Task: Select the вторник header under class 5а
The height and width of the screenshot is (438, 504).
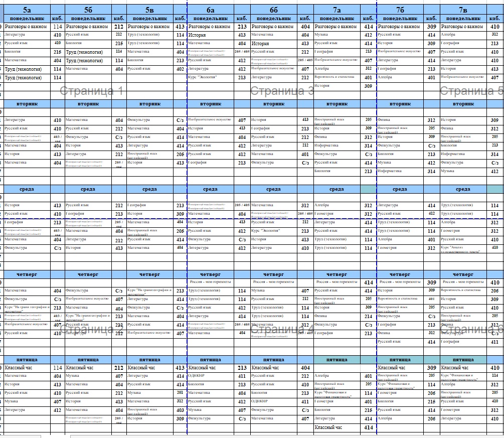Action: (27, 104)
